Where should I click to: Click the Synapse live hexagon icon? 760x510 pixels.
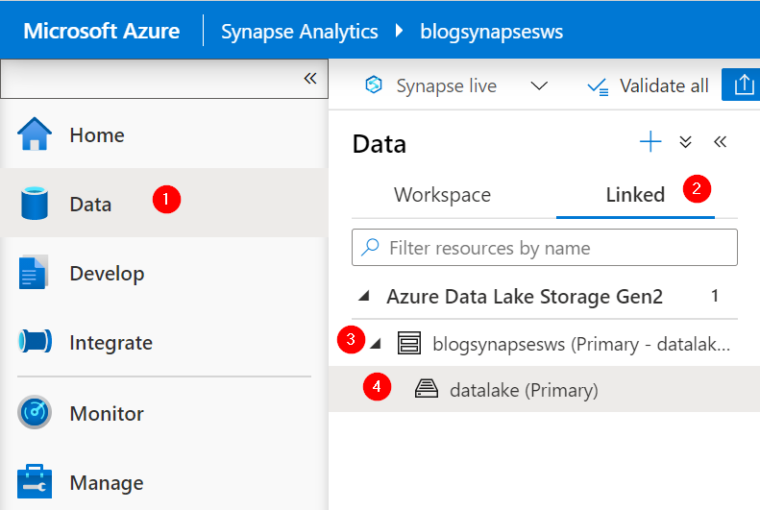(x=374, y=85)
